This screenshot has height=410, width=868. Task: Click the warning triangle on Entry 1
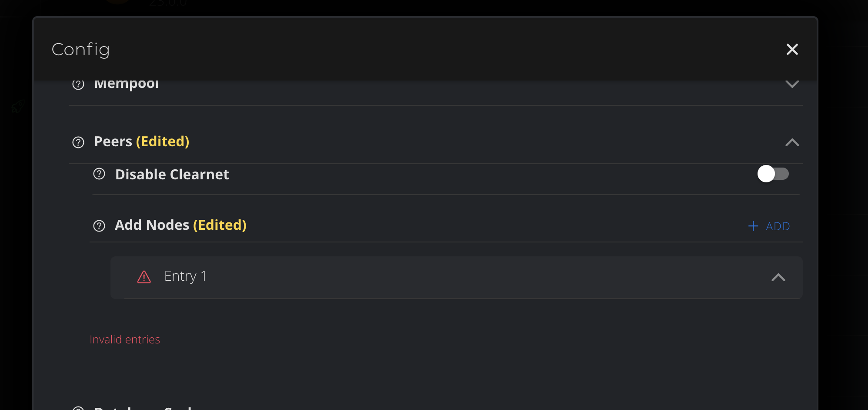point(144,277)
